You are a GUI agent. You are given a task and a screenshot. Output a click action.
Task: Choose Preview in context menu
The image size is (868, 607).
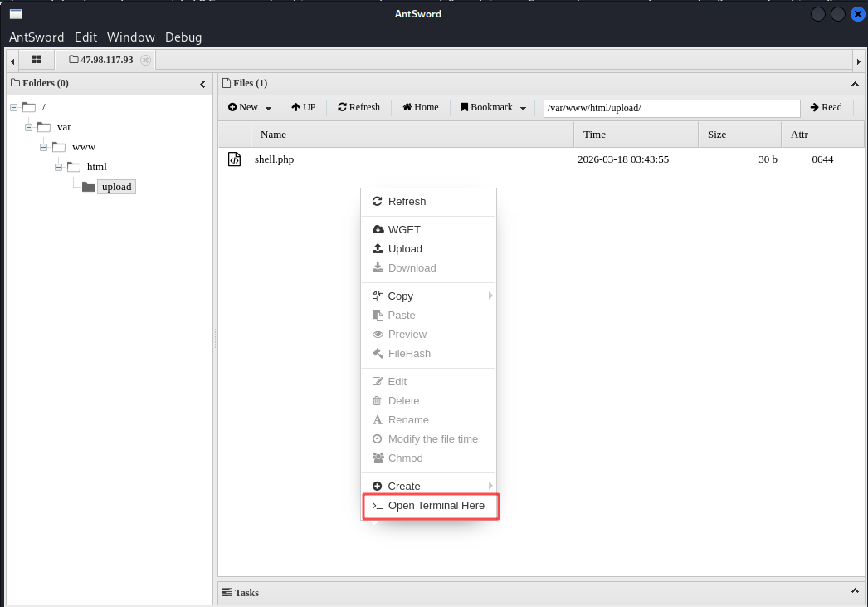(428, 335)
